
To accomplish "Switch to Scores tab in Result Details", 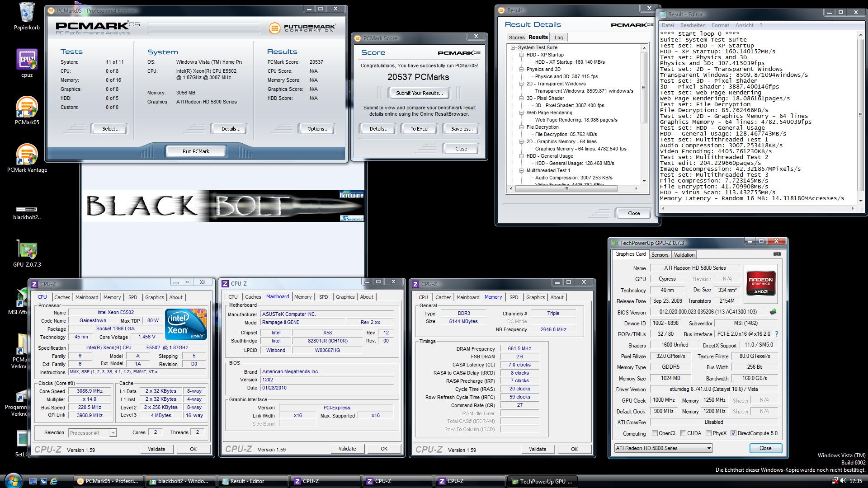I will pyautogui.click(x=516, y=38).
